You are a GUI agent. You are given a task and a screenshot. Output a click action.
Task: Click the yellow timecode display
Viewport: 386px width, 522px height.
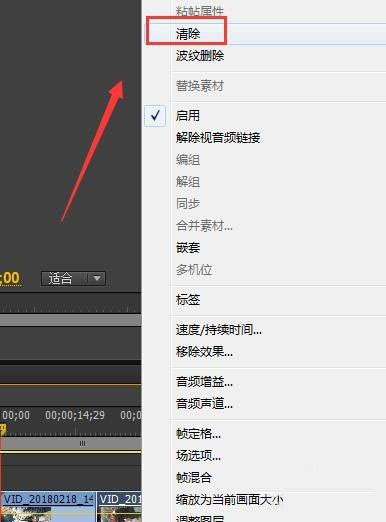(10, 278)
